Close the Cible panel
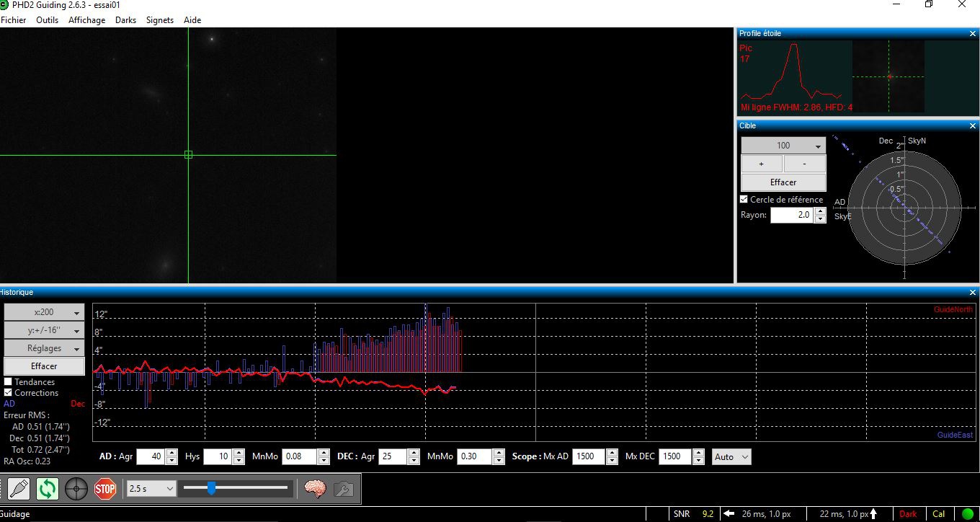 pos(973,126)
